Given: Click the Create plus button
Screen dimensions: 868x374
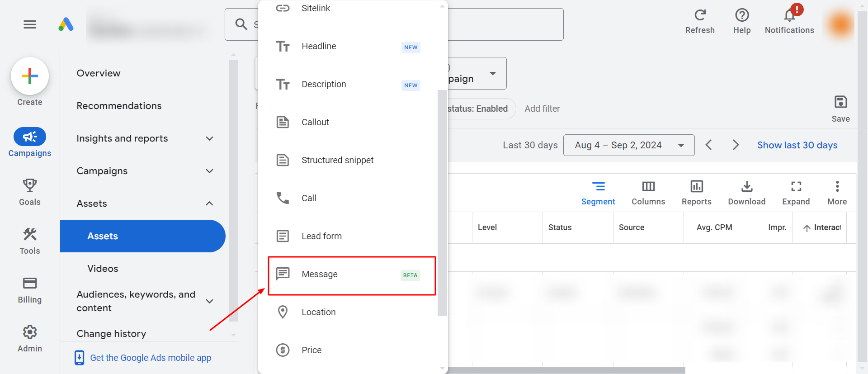Looking at the screenshot, I should click(30, 76).
